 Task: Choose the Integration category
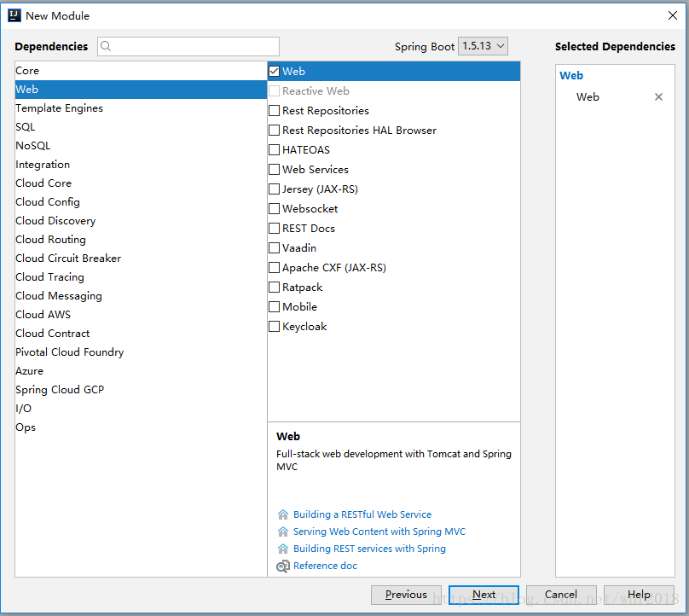(x=141, y=165)
